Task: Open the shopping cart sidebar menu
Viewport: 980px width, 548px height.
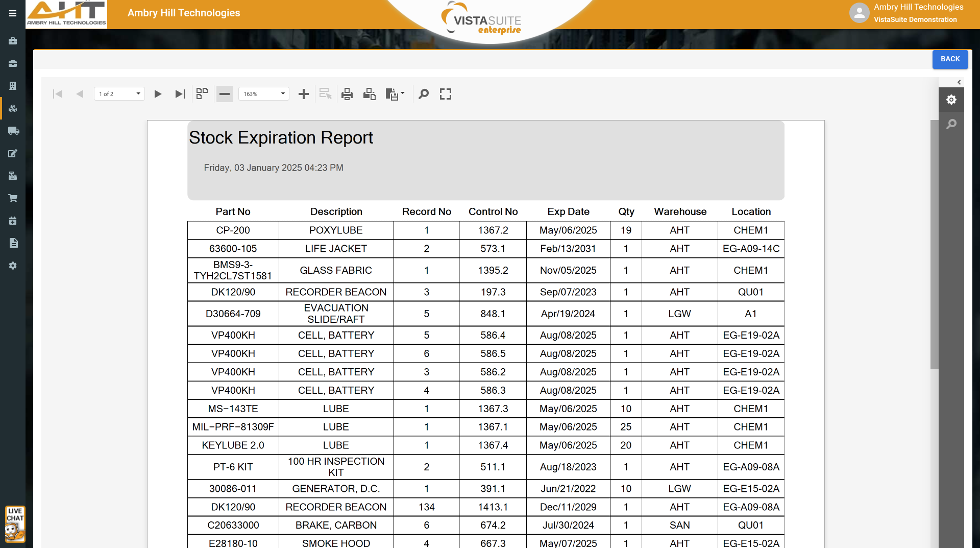Action: (13, 198)
